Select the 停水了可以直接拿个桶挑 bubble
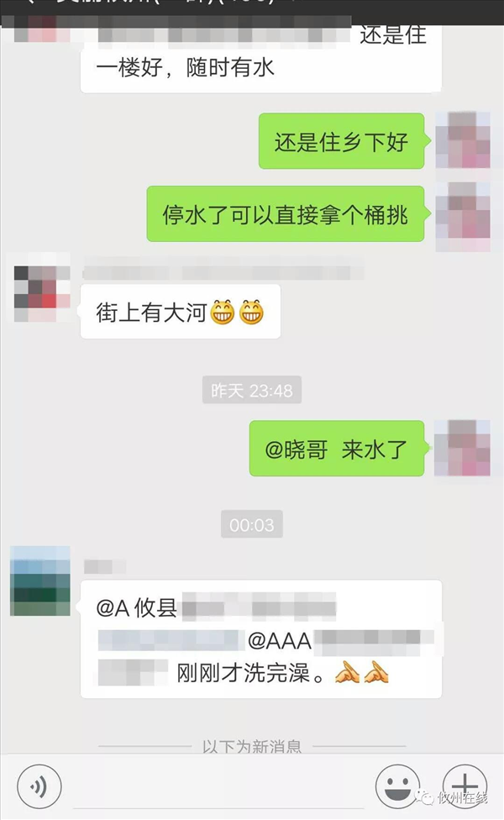The height and width of the screenshot is (820, 504). [286, 214]
